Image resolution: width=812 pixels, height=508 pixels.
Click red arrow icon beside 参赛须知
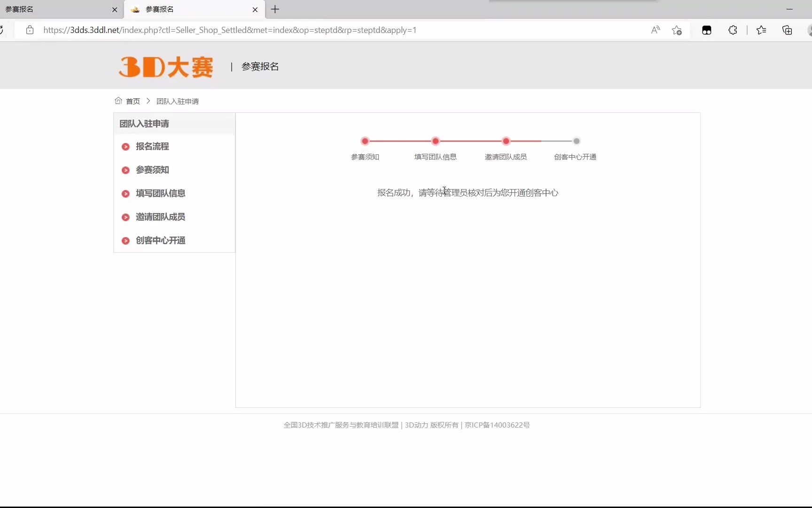[125, 170]
